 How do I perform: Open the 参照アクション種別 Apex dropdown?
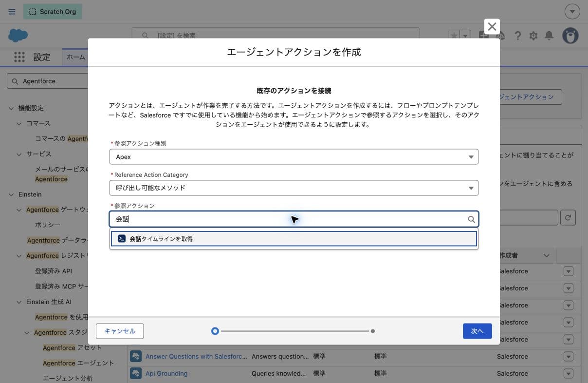[294, 157]
